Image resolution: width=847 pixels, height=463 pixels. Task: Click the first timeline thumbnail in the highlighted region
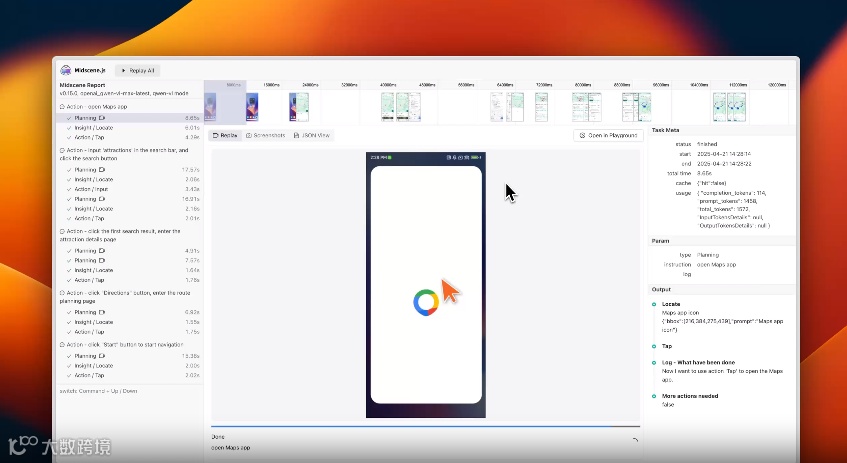pyautogui.click(x=210, y=106)
